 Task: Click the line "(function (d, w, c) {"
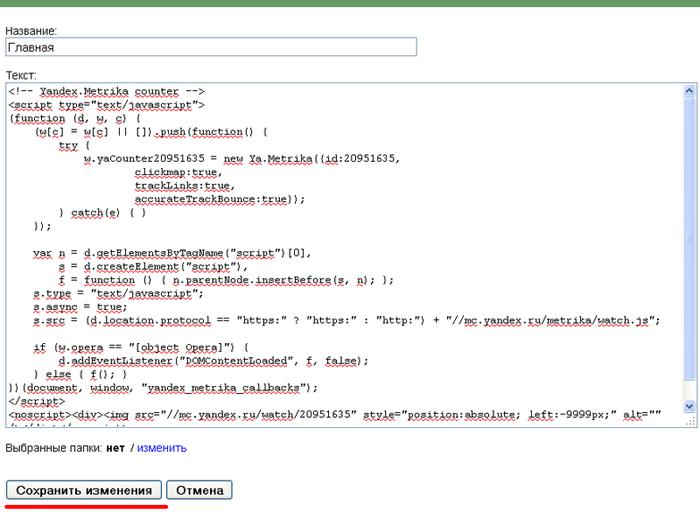point(75,119)
